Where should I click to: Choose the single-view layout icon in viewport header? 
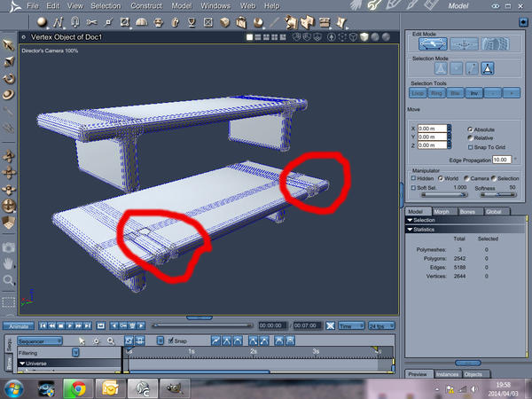[249, 37]
